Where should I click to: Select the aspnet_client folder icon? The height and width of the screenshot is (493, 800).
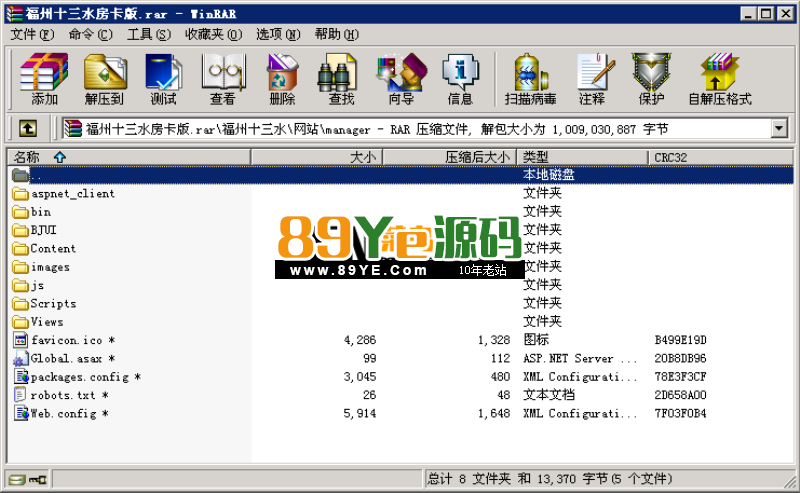pos(20,193)
